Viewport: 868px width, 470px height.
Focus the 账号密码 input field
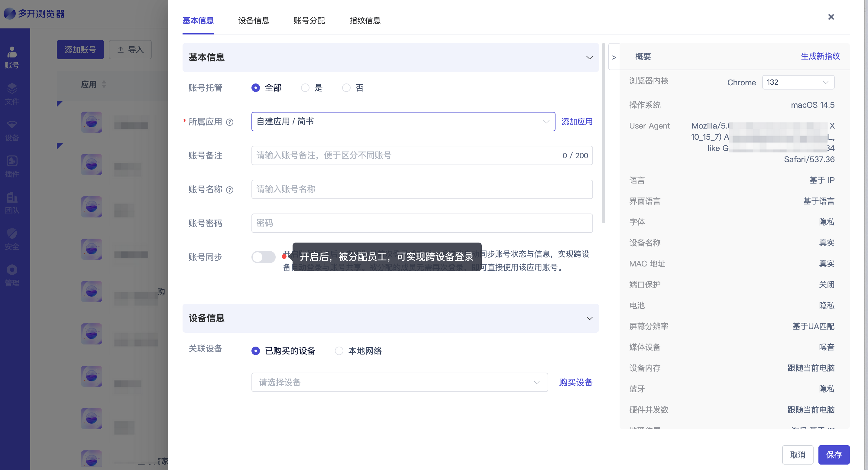click(422, 223)
